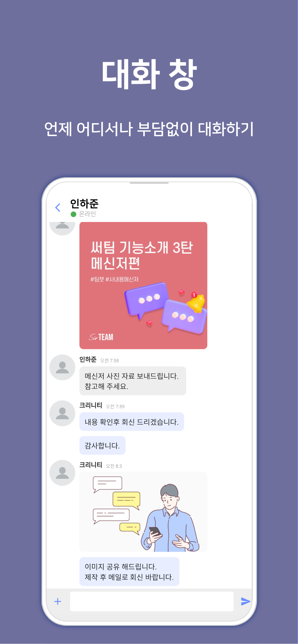Focus the message text input field
The width and height of the screenshot is (298, 644).
[152, 601]
